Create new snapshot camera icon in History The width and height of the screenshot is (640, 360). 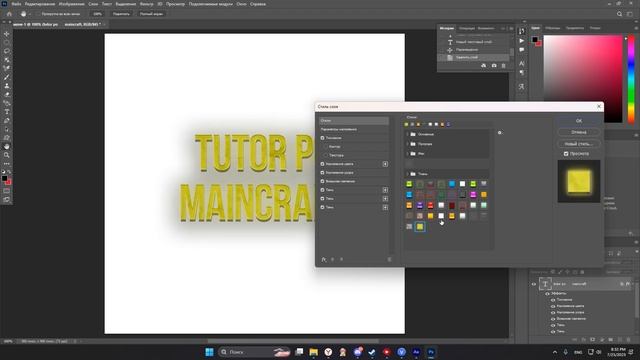tap(494, 66)
